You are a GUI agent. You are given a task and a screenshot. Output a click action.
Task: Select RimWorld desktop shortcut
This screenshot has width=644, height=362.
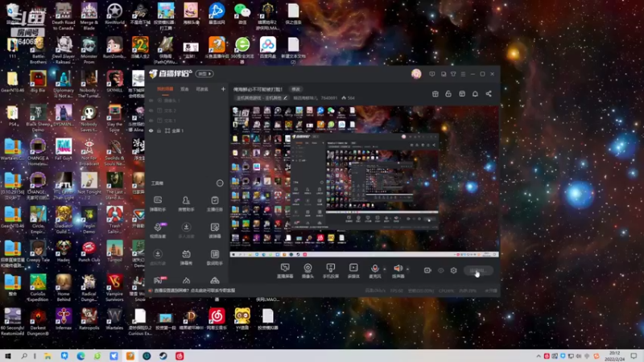pyautogui.click(x=114, y=14)
